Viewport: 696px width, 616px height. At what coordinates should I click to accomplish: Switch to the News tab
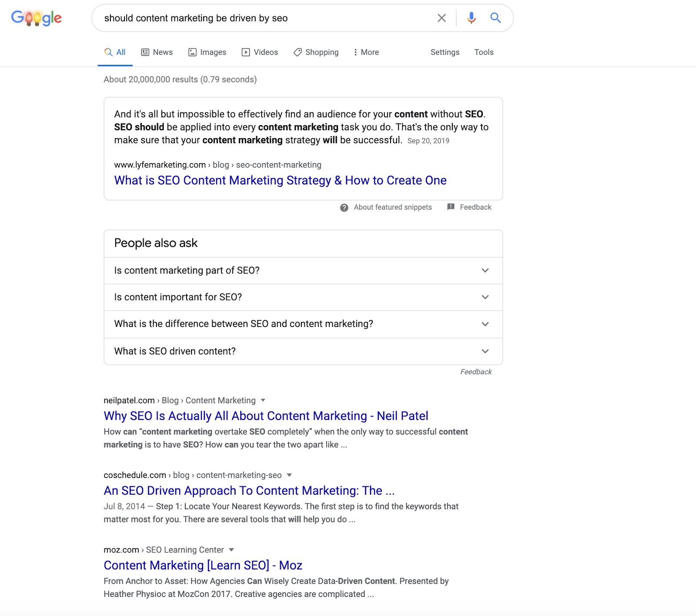157,52
